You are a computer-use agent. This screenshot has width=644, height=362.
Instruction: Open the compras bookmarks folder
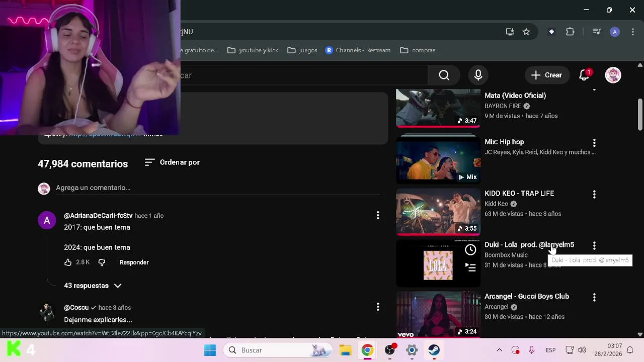coord(418,50)
